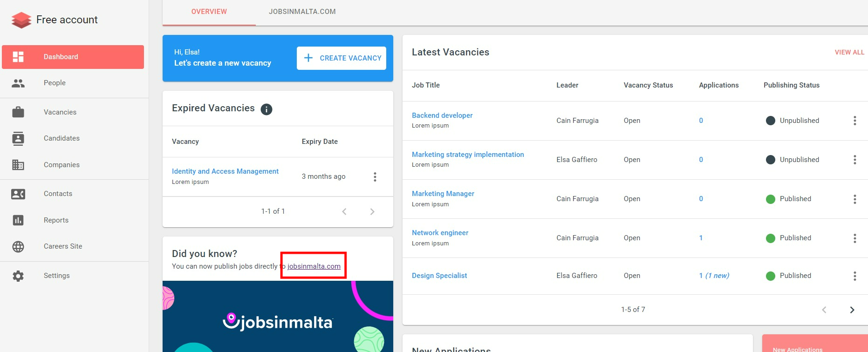The image size is (868, 352).
Task: Switch to the Overview tab
Action: (209, 12)
